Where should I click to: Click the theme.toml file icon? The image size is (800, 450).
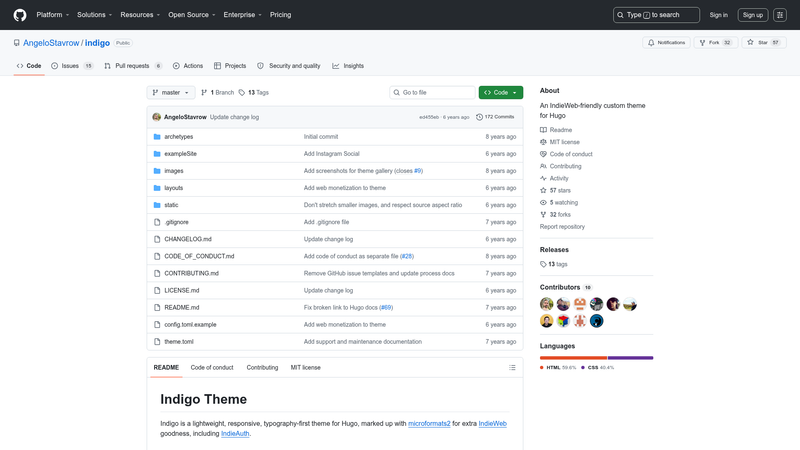157,341
